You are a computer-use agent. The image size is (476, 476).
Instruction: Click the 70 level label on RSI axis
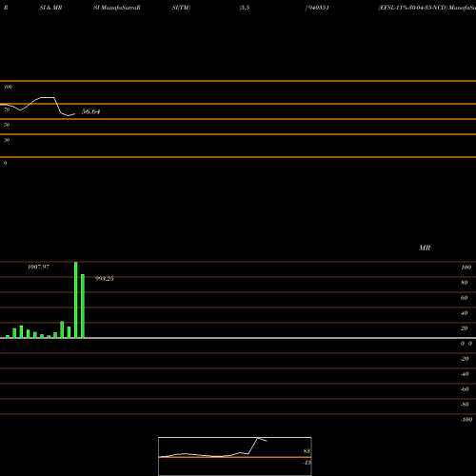(x=7, y=109)
